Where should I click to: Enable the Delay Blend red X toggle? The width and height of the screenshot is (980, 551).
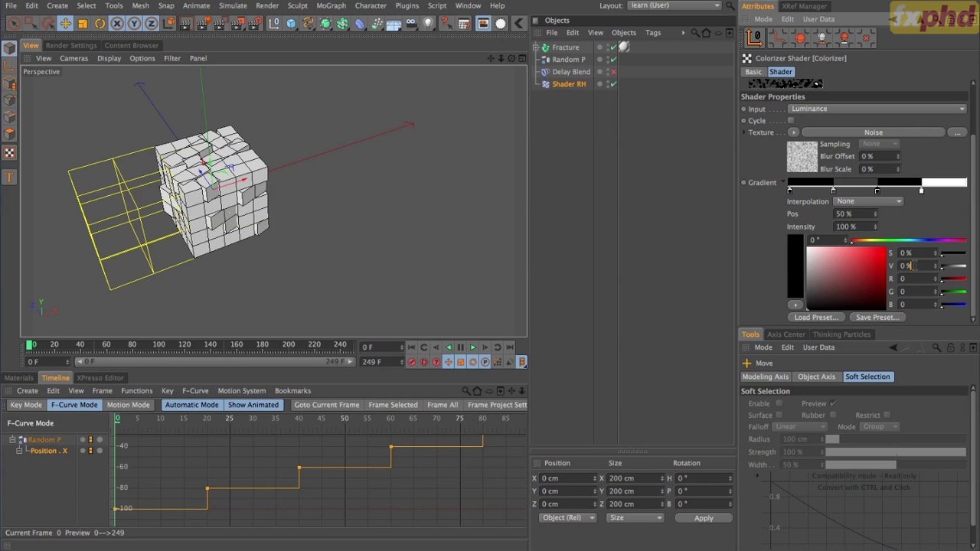(613, 72)
